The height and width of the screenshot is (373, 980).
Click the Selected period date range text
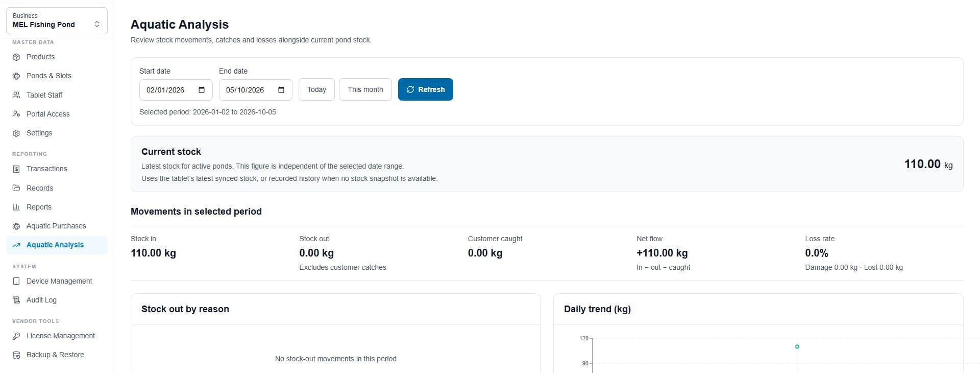(208, 112)
